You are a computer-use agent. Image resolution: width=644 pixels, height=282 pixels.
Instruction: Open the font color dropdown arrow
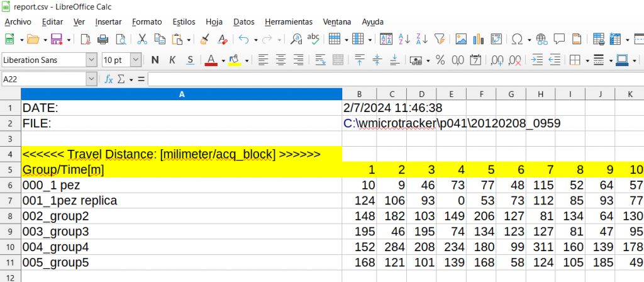point(223,60)
